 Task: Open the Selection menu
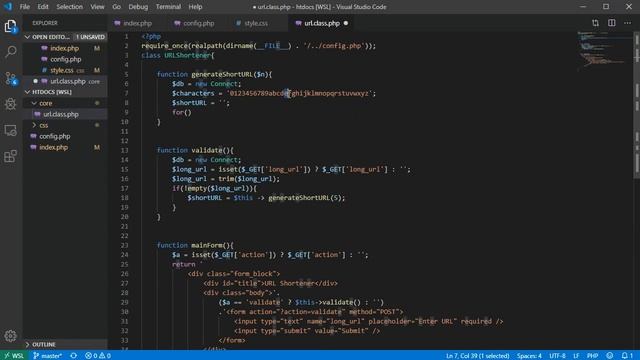coord(69,7)
